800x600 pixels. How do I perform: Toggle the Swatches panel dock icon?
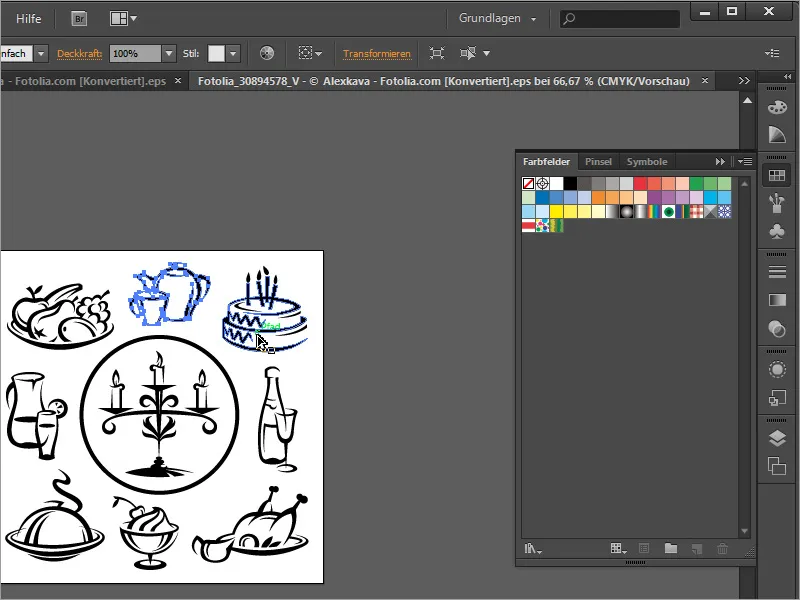click(777, 176)
